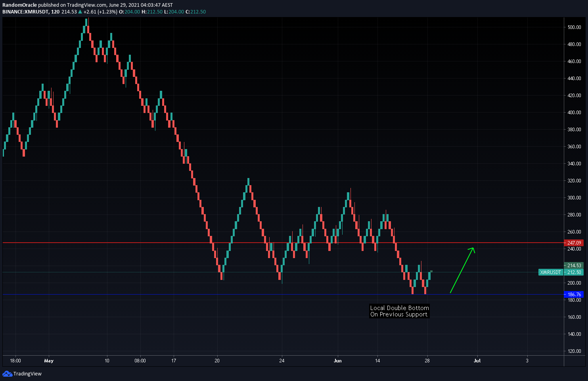Click the '18:00' time axis label
588x381 pixels.
coord(15,361)
